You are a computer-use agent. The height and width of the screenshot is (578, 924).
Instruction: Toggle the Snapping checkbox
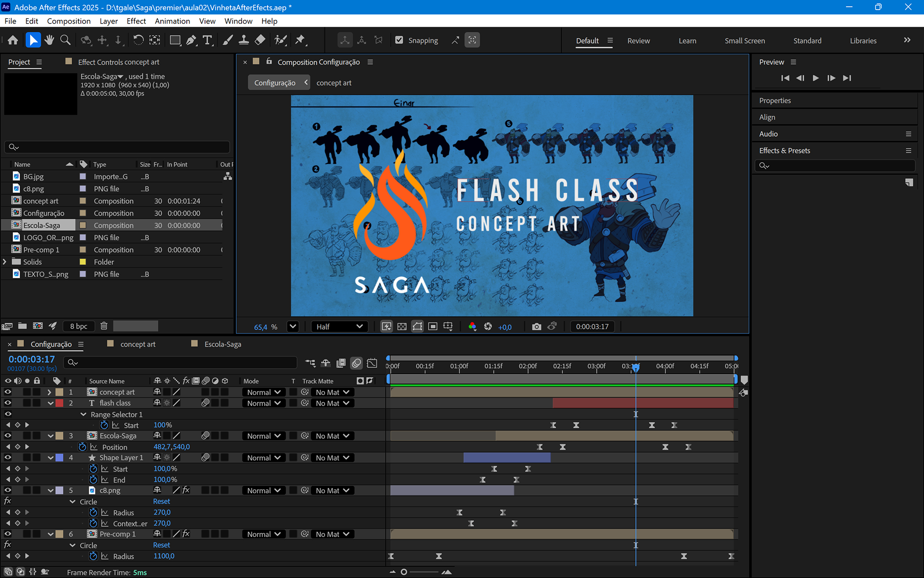(x=399, y=40)
